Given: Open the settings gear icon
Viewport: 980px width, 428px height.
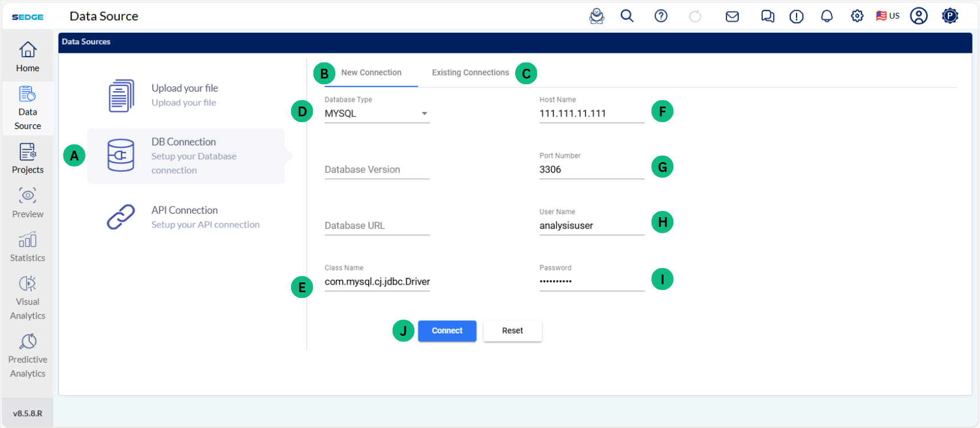Looking at the screenshot, I should (857, 16).
